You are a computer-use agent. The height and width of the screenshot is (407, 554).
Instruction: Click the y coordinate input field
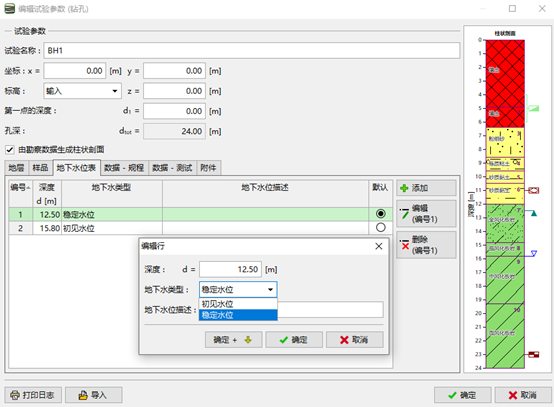coord(175,71)
